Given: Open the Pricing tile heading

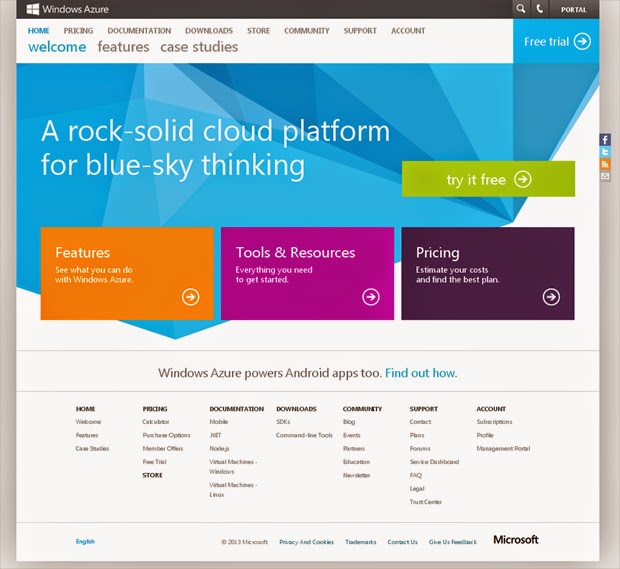Looking at the screenshot, I should [438, 253].
